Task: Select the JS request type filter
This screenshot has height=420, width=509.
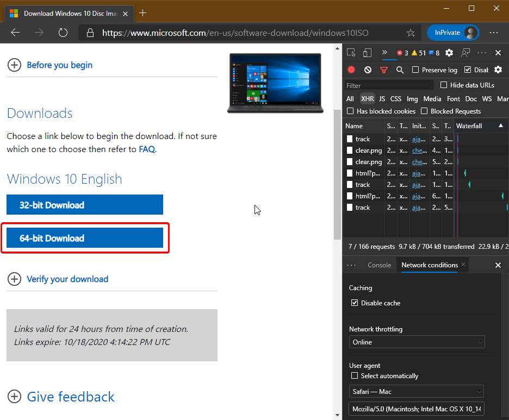Action: (x=382, y=99)
